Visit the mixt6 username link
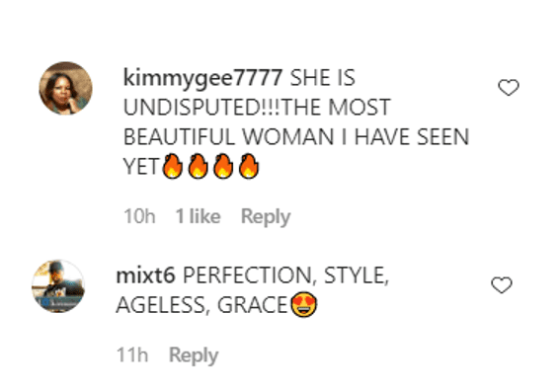Screen dimensions: 560x392 click(146, 275)
